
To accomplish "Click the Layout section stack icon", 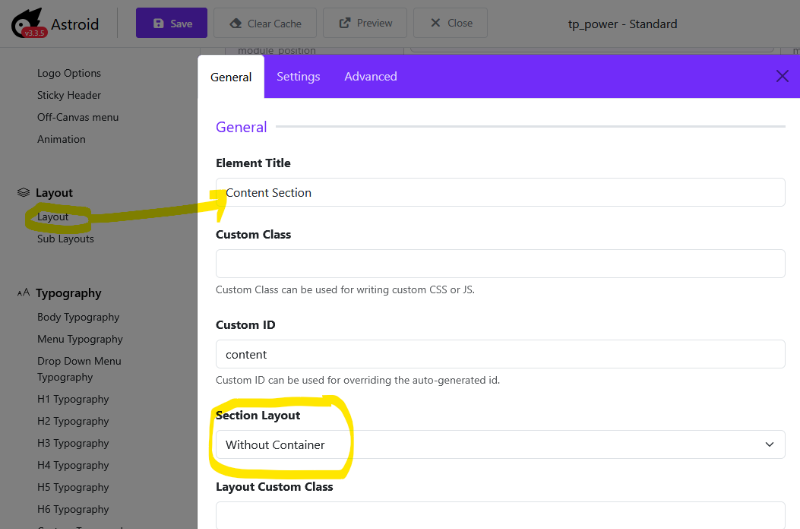I will 24,193.
